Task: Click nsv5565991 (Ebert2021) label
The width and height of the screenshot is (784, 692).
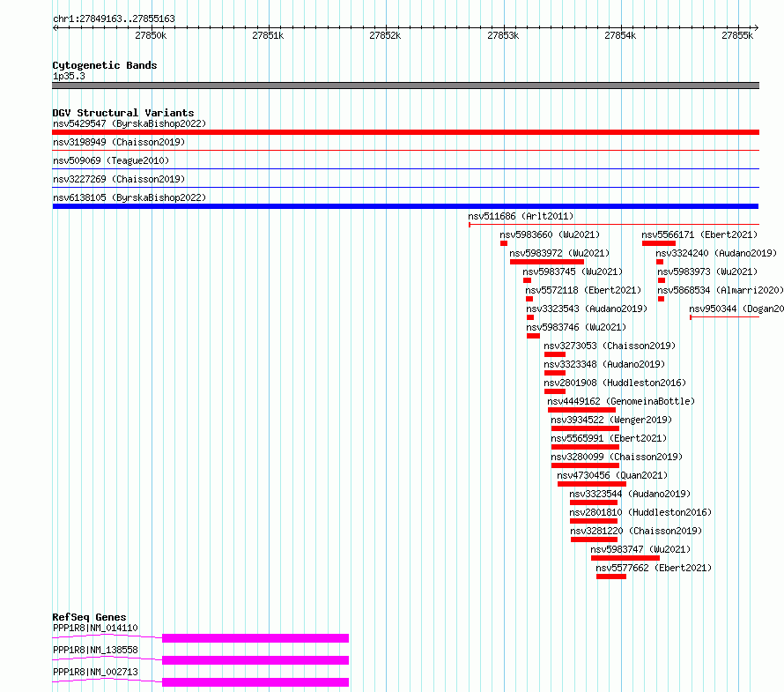Action: coord(609,438)
